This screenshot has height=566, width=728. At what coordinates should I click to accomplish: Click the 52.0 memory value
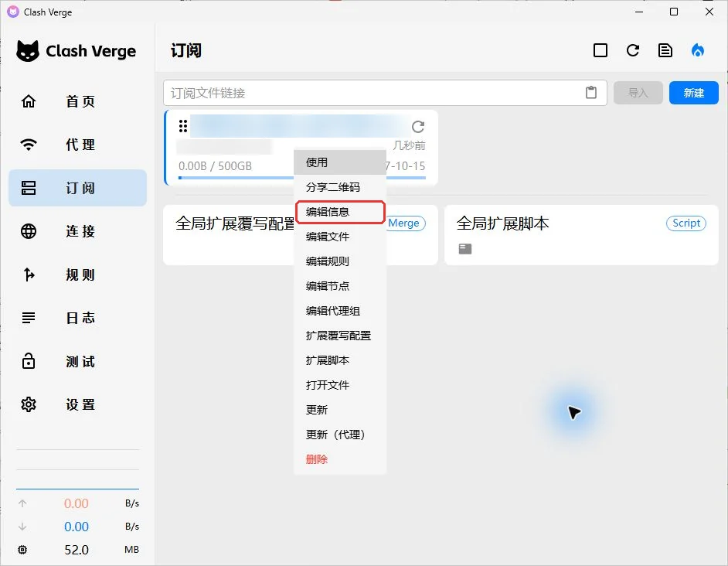click(77, 550)
